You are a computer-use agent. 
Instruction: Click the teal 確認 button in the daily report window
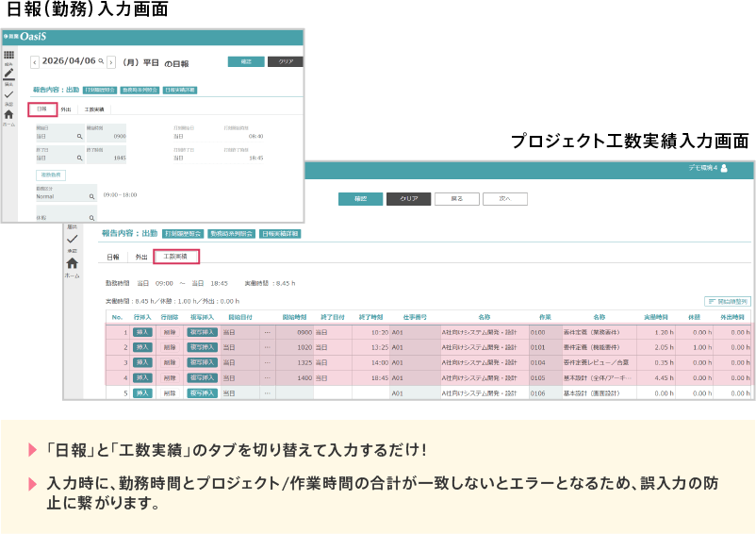(x=246, y=61)
